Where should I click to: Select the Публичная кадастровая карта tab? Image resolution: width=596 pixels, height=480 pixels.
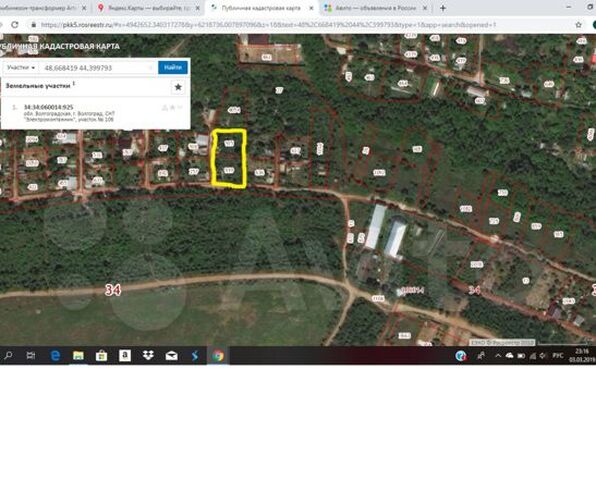262,8
